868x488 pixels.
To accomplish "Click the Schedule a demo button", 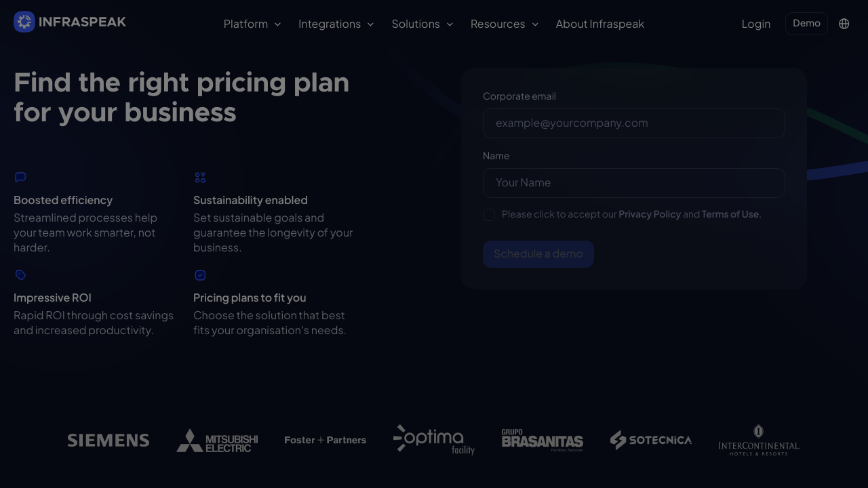I will (x=538, y=254).
